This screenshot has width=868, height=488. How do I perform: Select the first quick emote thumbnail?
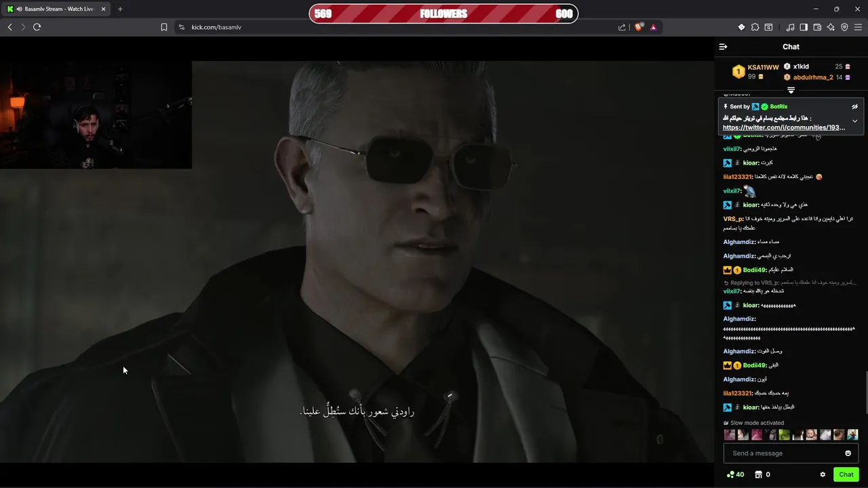(x=730, y=435)
